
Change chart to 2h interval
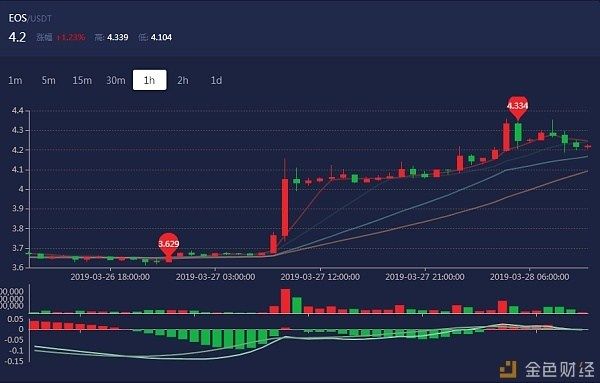(183, 80)
